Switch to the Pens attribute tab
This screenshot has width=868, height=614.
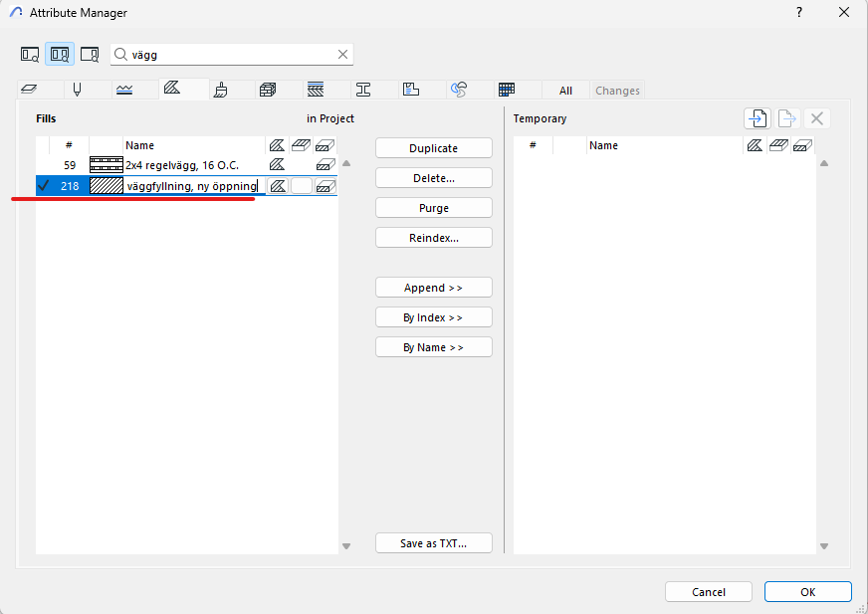pyautogui.click(x=76, y=90)
